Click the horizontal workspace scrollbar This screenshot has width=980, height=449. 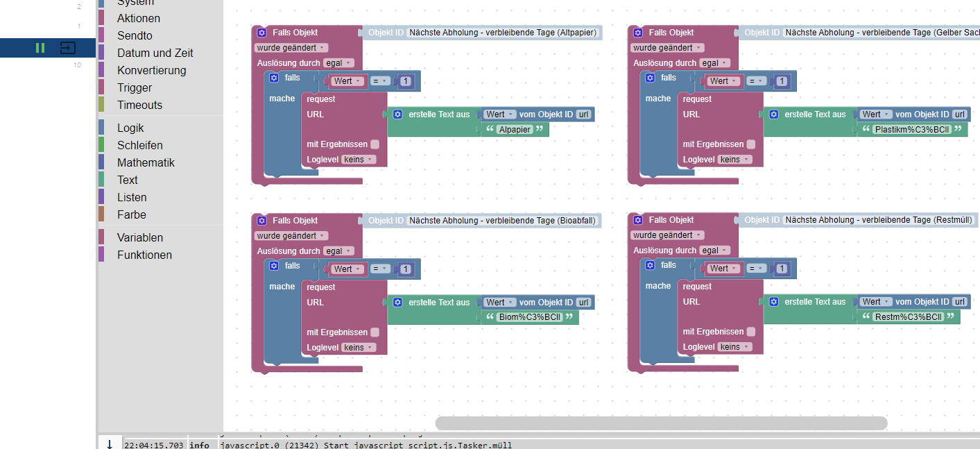click(x=661, y=423)
